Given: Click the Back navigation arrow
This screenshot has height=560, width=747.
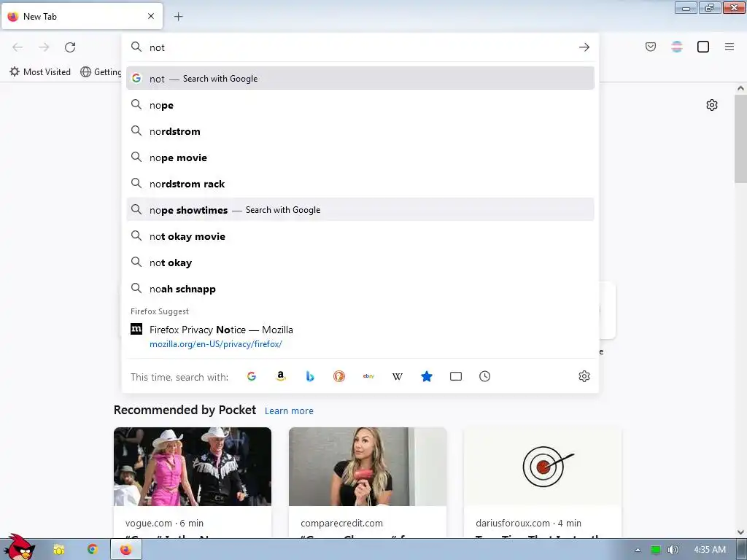Looking at the screenshot, I should [x=18, y=47].
